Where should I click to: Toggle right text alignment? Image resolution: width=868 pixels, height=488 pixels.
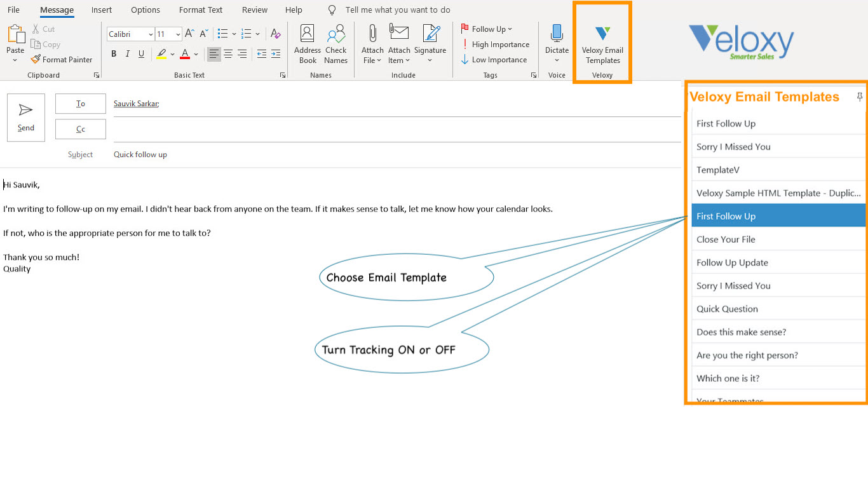242,54
